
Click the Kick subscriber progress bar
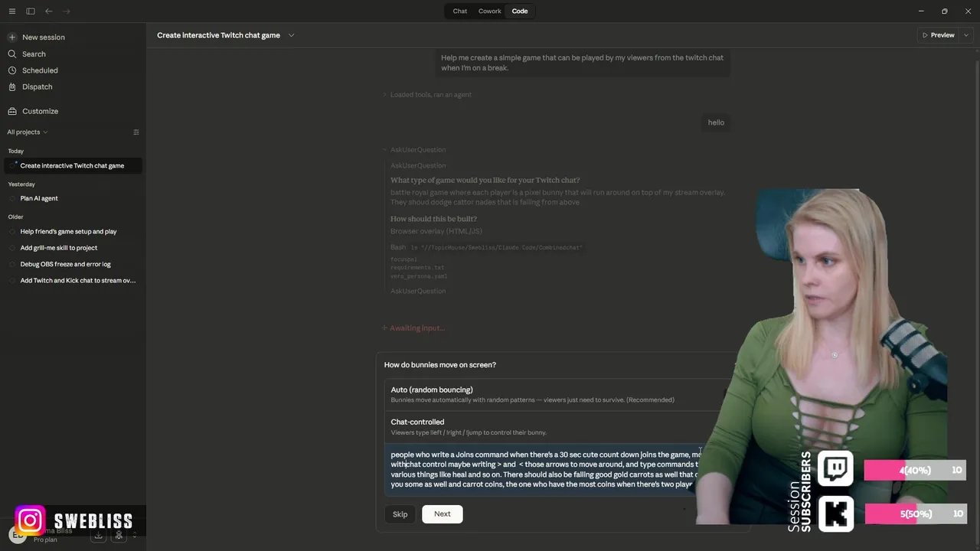click(x=915, y=514)
